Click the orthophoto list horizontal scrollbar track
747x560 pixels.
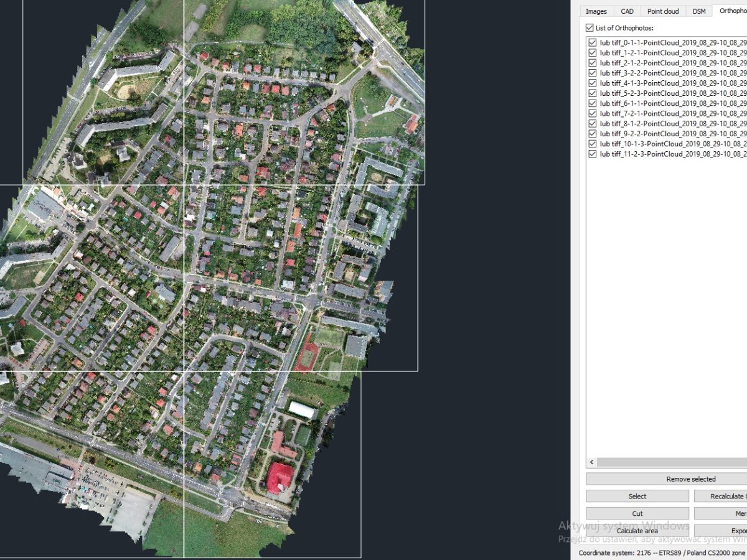point(672,462)
